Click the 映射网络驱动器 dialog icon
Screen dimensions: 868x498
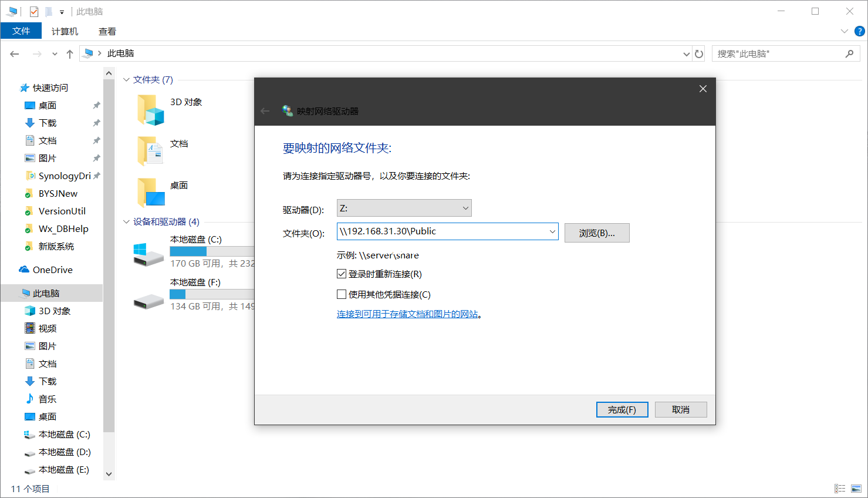pyautogui.click(x=287, y=111)
